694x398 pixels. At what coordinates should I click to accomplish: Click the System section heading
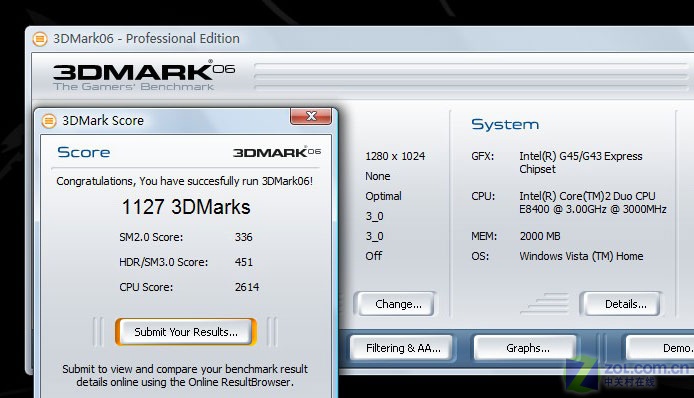(505, 124)
